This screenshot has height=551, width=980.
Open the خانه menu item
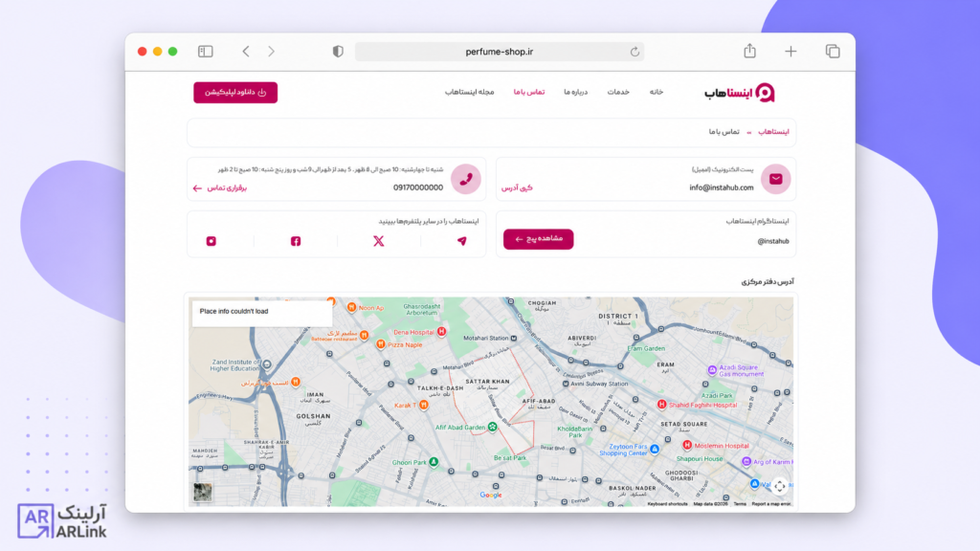click(x=656, y=92)
